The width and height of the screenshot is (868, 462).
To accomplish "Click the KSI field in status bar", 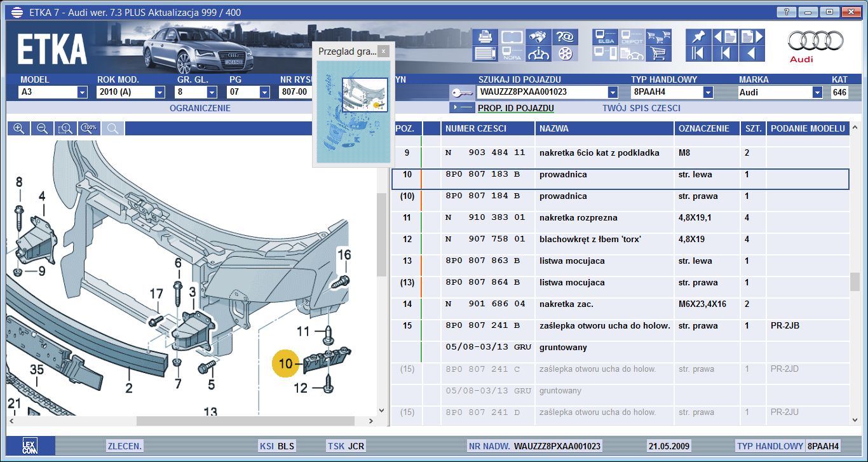I will [x=276, y=446].
